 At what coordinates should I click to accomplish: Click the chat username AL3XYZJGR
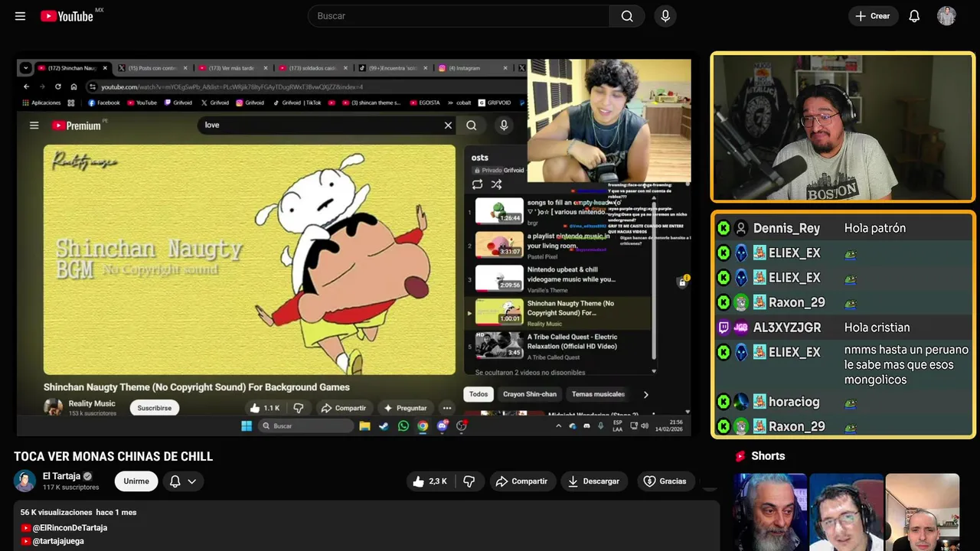787,328
